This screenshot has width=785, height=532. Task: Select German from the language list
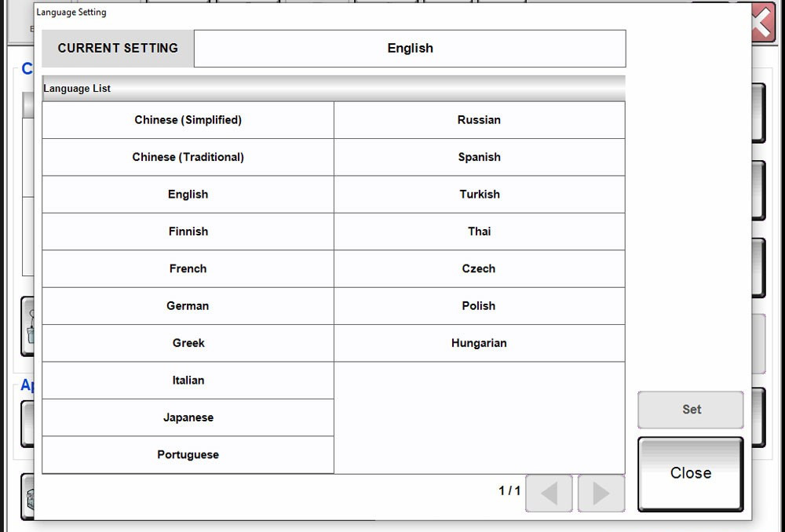click(188, 306)
